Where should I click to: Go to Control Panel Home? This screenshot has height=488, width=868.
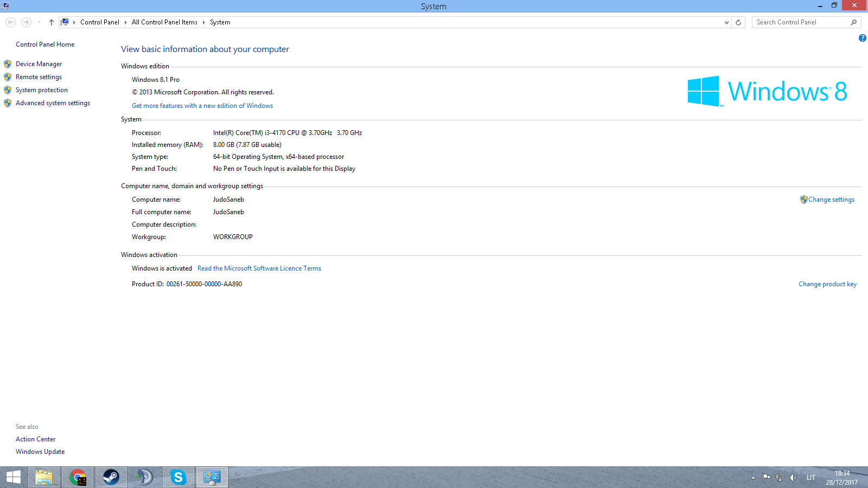pyautogui.click(x=45, y=44)
